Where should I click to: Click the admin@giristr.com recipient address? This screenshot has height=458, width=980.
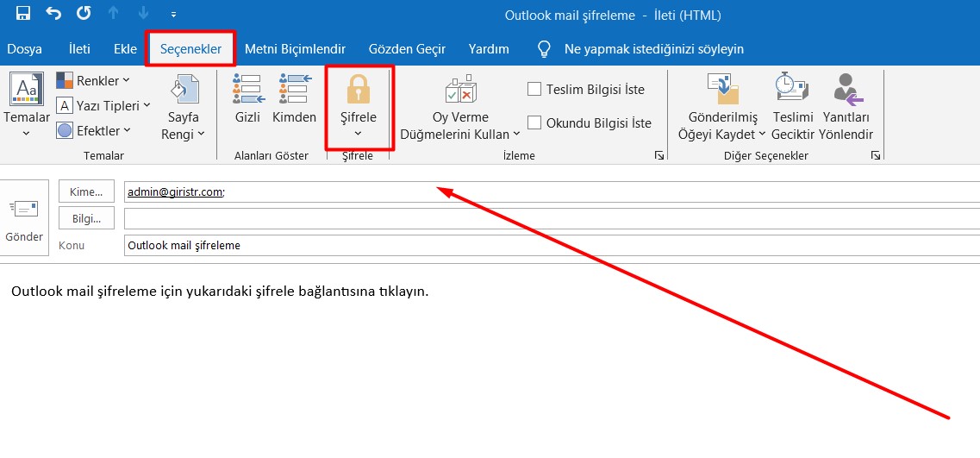click(175, 192)
